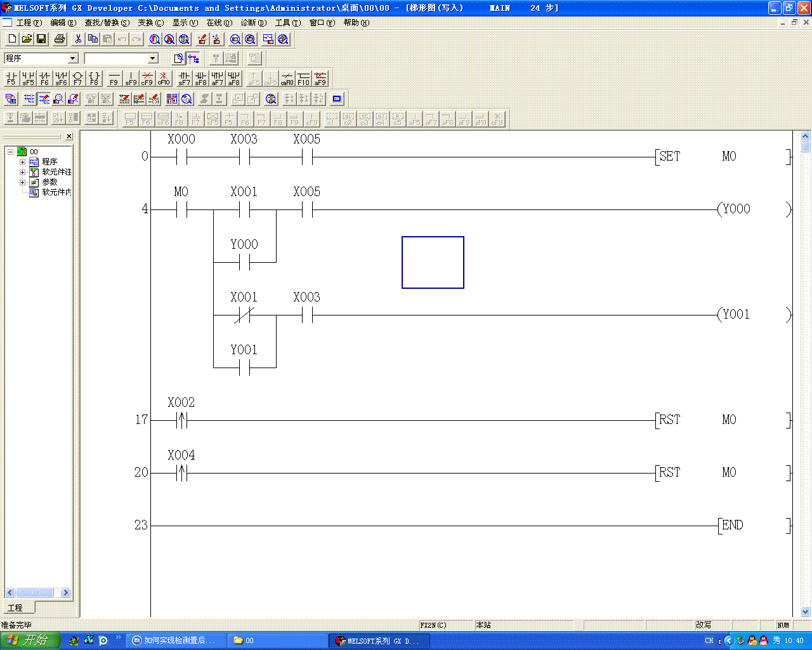Open the 变换 menu

(x=150, y=23)
